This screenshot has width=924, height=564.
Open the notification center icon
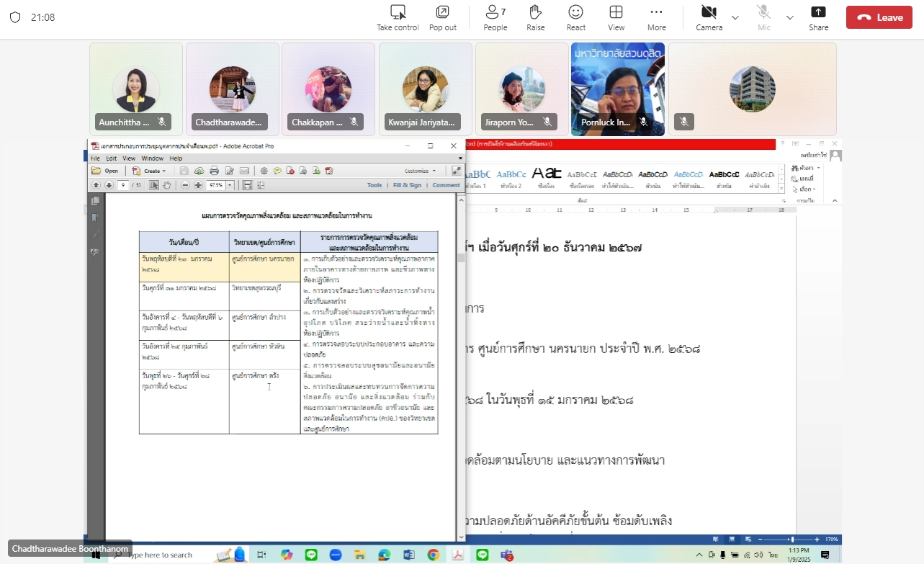click(x=825, y=555)
